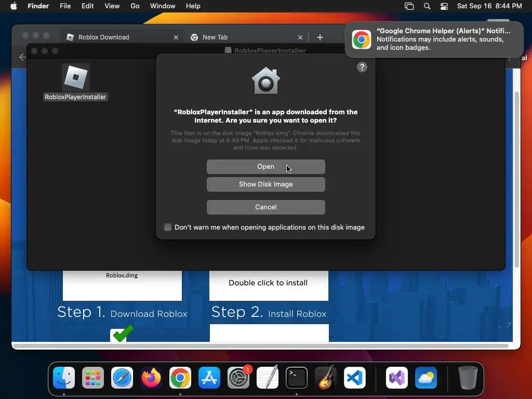The image size is (532, 399).
Task: Click the Stage Manager windows icon in menu bar
Action: 409,6
